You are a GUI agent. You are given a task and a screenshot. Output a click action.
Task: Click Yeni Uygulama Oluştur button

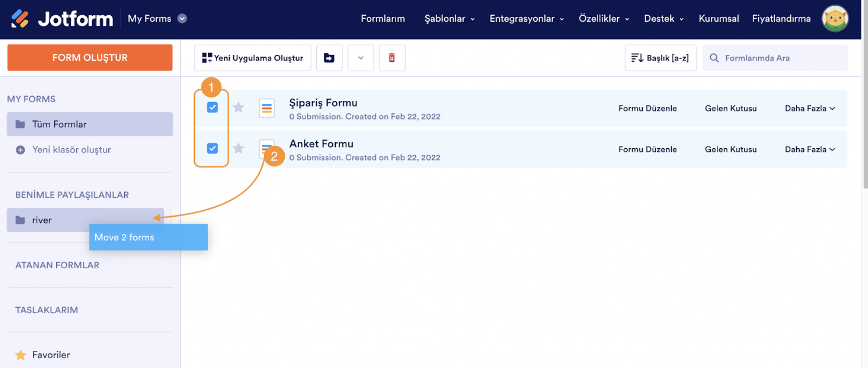(253, 58)
